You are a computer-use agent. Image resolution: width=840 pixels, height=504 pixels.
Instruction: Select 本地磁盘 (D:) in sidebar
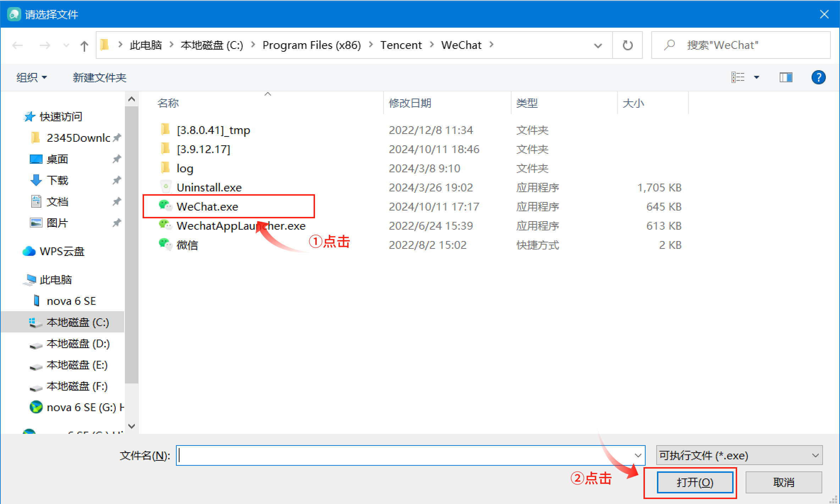(78, 343)
